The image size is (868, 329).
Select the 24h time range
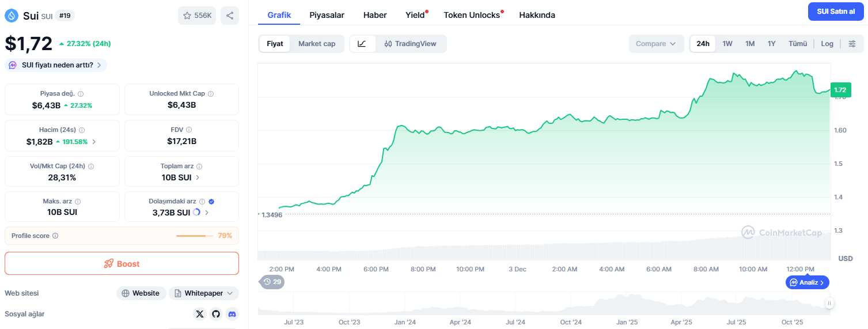(x=703, y=44)
